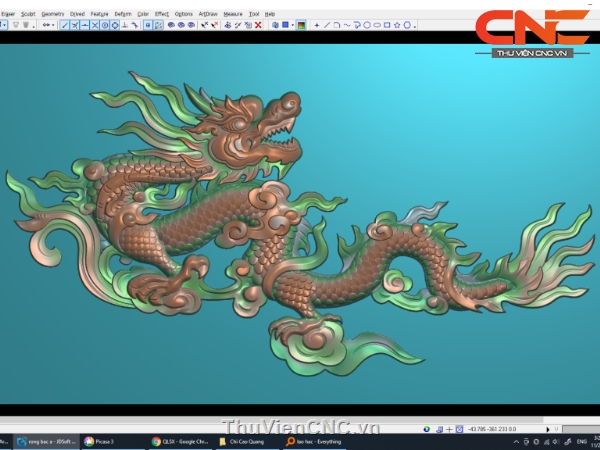Expand the dropdown arrow beside blue square
The image size is (600, 450).
(293, 26)
